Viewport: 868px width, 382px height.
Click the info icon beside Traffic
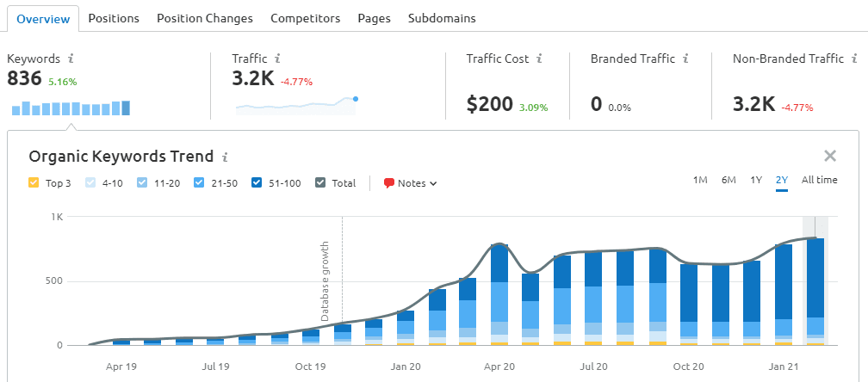(x=278, y=59)
